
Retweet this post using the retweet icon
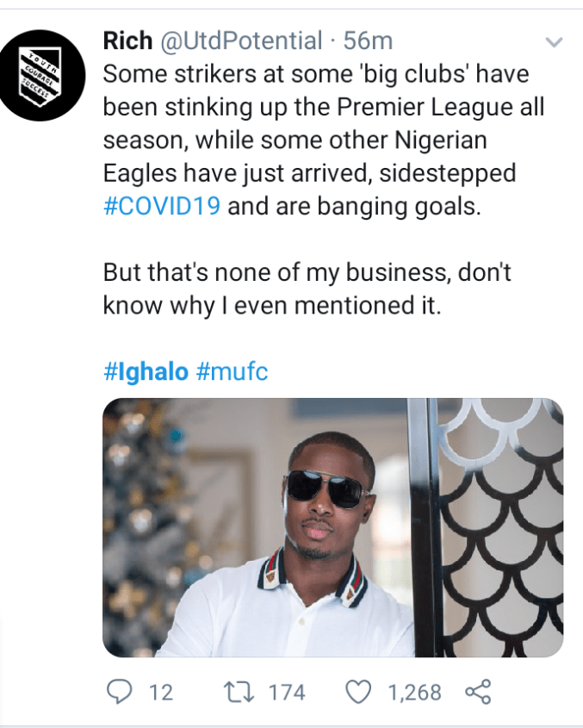tap(235, 691)
